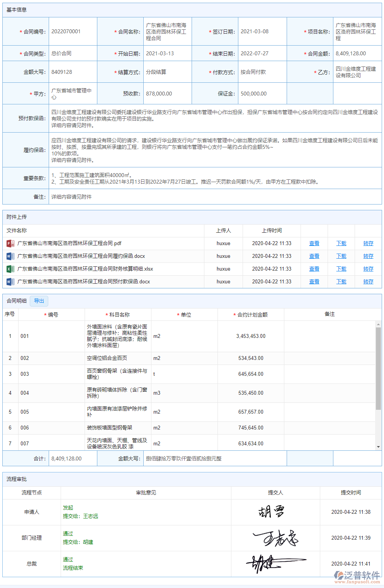Click row 003 amount 645,654.00
Screen dimensions: 384x588
pyautogui.click(x=251, y=374)
